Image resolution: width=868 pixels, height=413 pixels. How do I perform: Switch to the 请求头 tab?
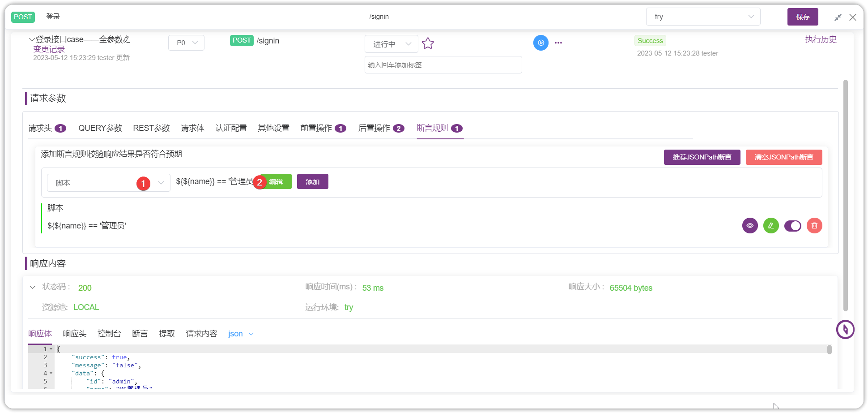[47, 129]
